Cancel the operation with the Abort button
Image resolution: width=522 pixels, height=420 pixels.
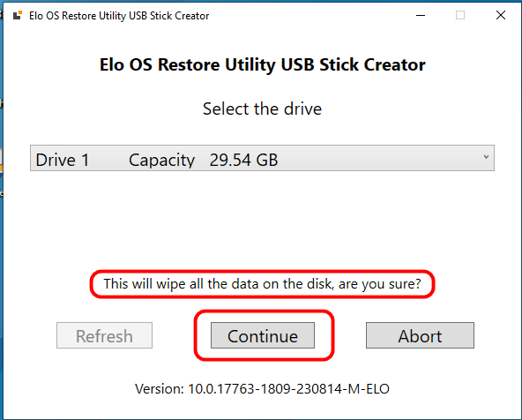click(x=420, y=335)
